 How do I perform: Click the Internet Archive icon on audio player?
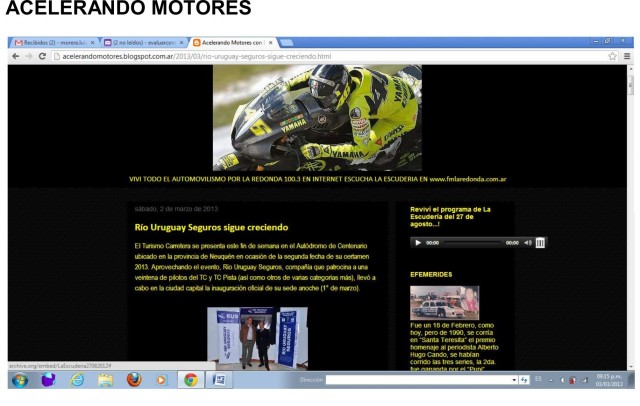point(540,242)
